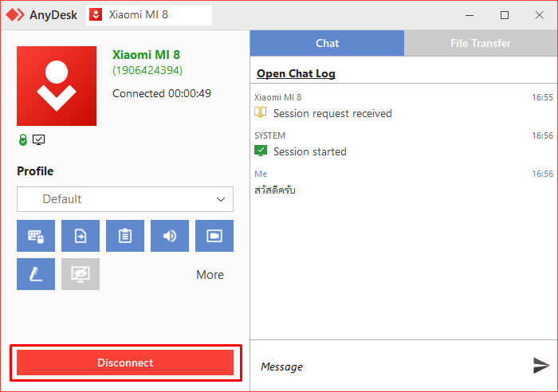Open Chat Log link
This screenshot has width=558, height=392.
pyautogui.click(x=296, y=73)
